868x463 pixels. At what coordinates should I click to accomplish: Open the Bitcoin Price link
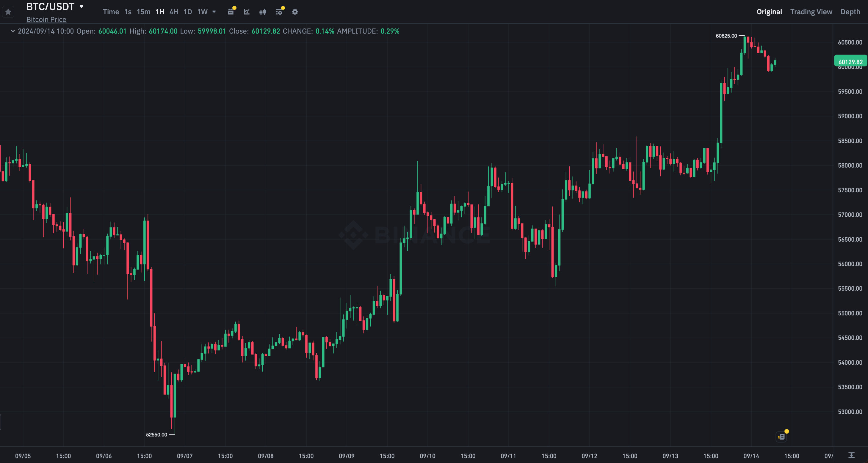coord(46,20)
